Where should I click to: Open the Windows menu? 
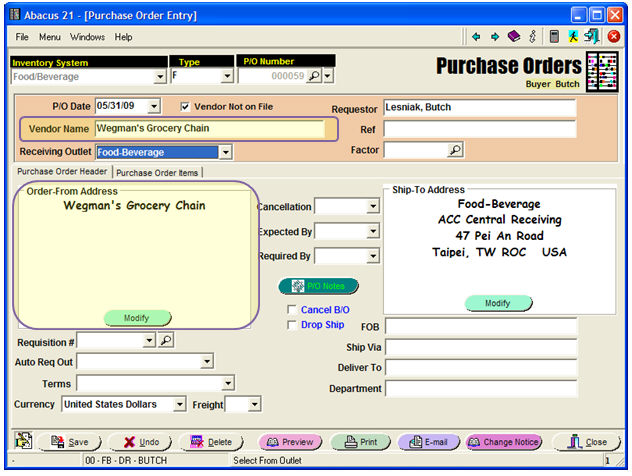click(x=87, y=37)
